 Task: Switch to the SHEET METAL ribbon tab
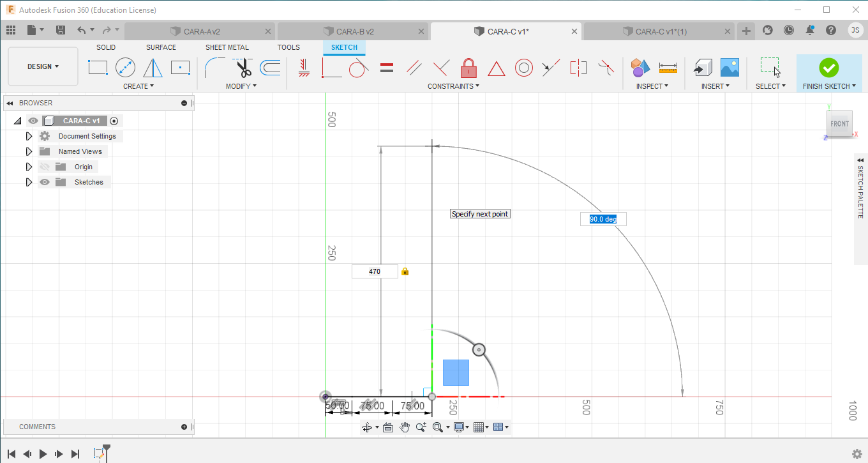[x=227, y=47]
